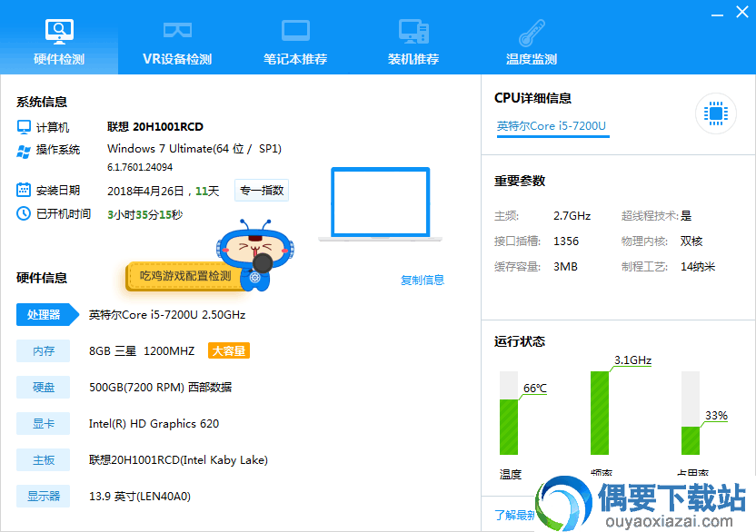Image resolution: width=756 pixels, height=532 pixels.
Task: Click the text Intel(R) HD Graphics 620
Action: (154, 424)
